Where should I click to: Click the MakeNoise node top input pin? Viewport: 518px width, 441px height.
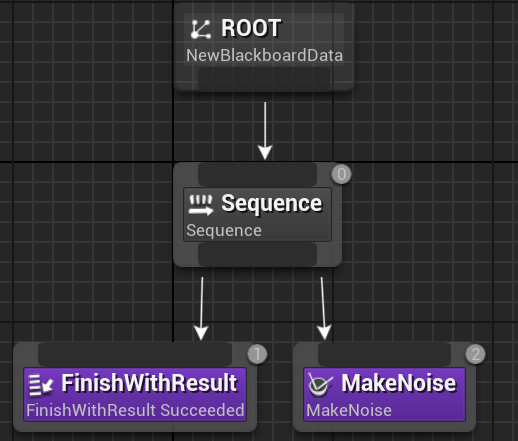coord(384,354)
